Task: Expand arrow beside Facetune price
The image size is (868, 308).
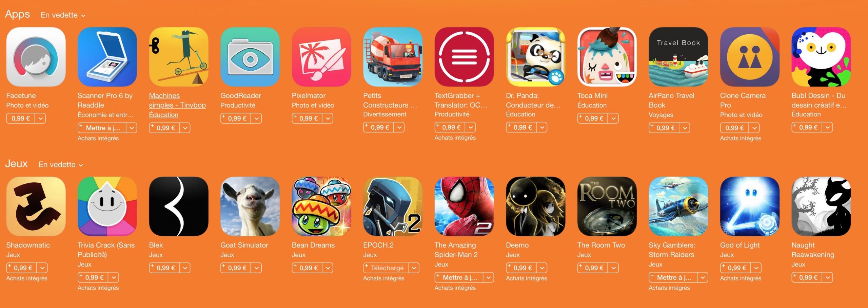Action: [x=41, y=119]
